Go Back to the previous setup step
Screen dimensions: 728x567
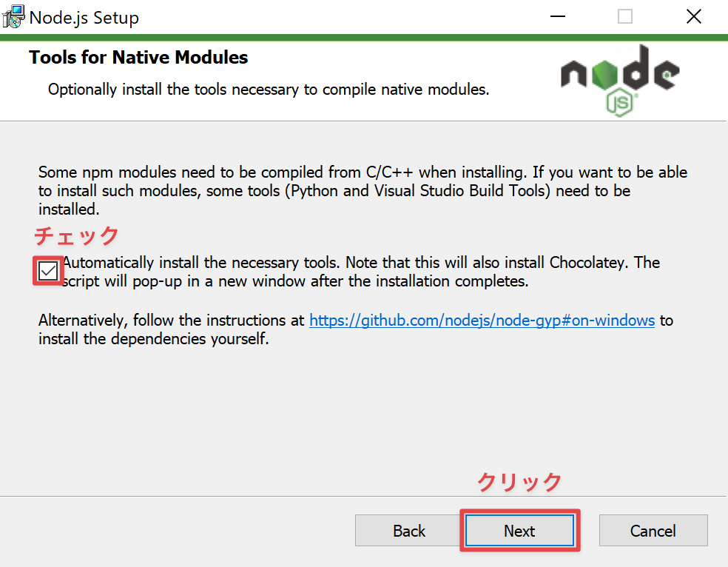[409, 531]
